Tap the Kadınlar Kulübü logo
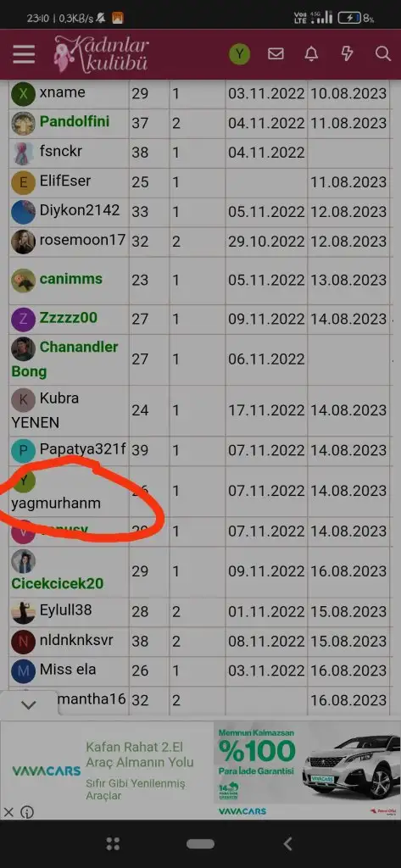401x868 pixels. click(x=102, y=53)
